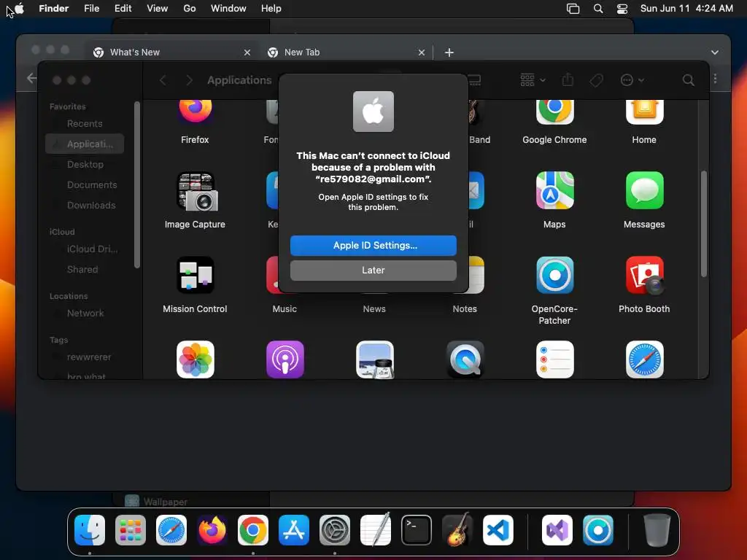
Task: Select the Messages app icon
Action: point(644,190)
